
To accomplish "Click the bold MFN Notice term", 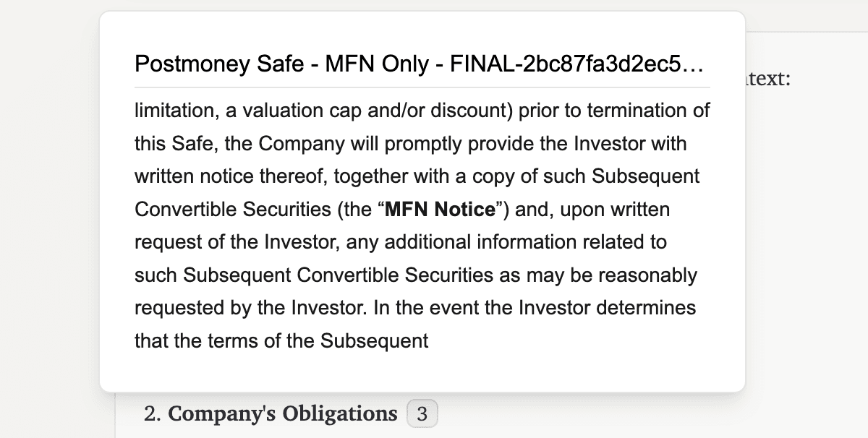I will pos(441,210).
